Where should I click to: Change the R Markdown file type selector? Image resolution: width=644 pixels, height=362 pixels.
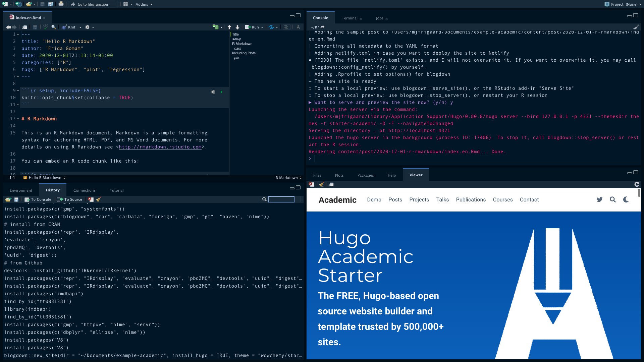pos(288,178)
